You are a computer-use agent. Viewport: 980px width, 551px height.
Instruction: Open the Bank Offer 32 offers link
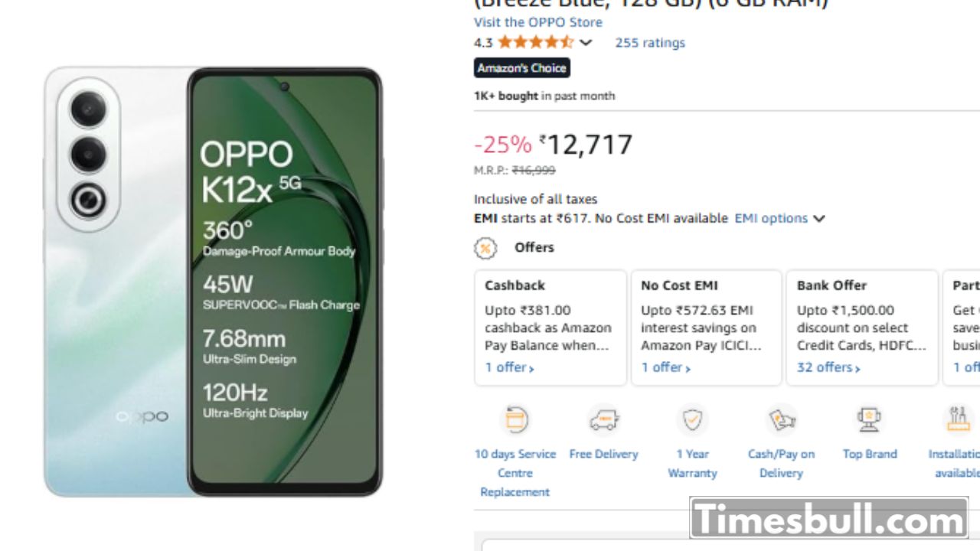click(828, 368)
